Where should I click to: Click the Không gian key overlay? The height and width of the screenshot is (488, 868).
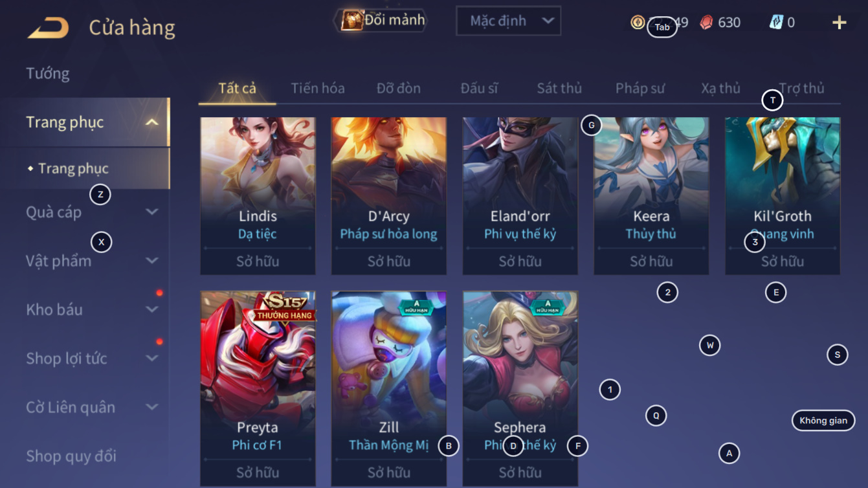[823, 421]
